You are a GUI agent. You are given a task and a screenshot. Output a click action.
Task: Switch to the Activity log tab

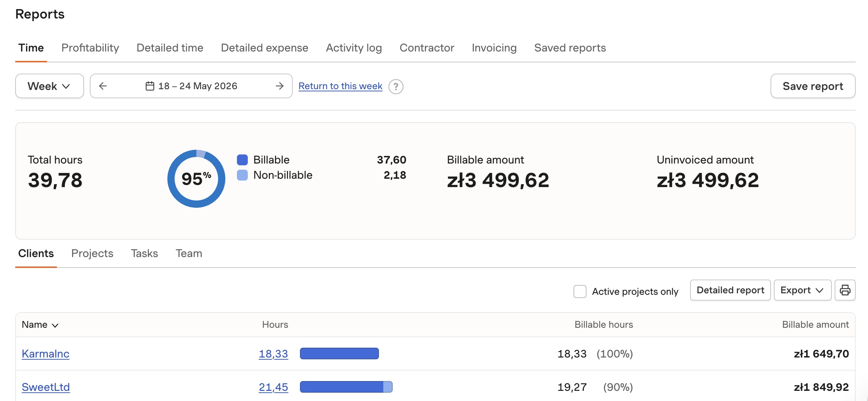pos(354,48)
